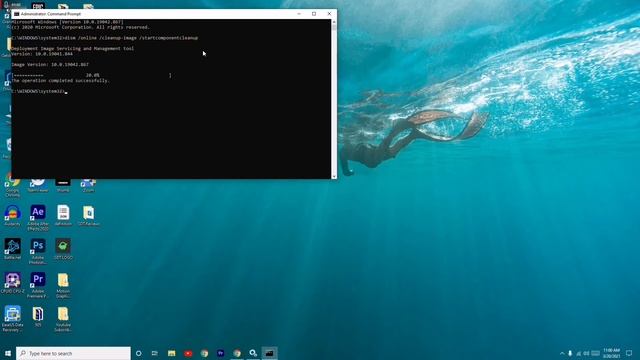Click the active Command Prompt taskbar button
The image size is (640, 360).
[x=269, y=353]
